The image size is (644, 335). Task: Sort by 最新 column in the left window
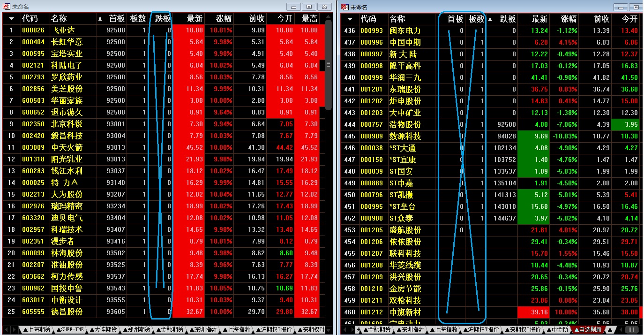pyautogui.click(x=195, y=19)
